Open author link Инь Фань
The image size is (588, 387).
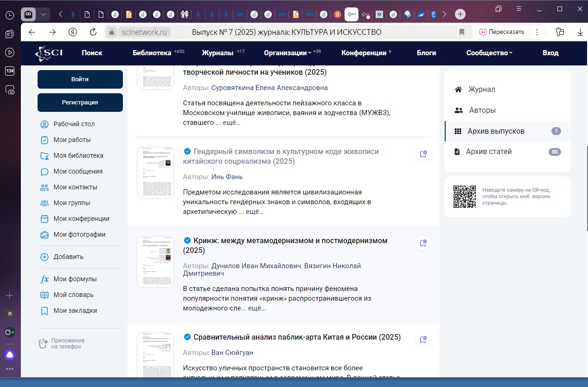227,177
